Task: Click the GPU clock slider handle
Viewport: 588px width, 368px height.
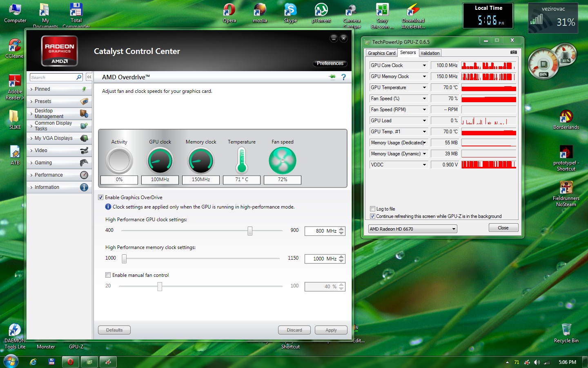Action: [250, 231]
